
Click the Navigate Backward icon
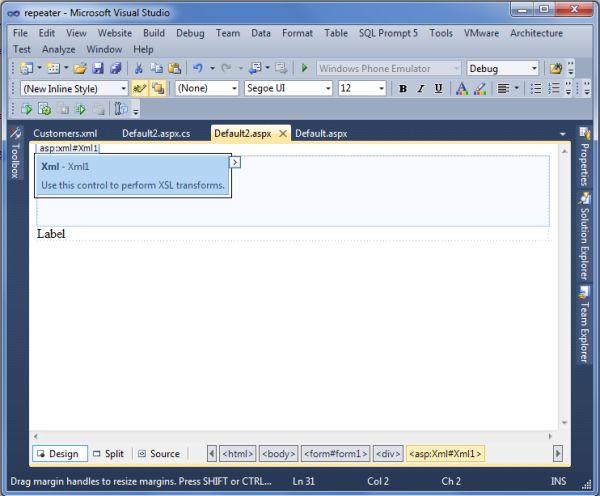click(x=255, y=69)
